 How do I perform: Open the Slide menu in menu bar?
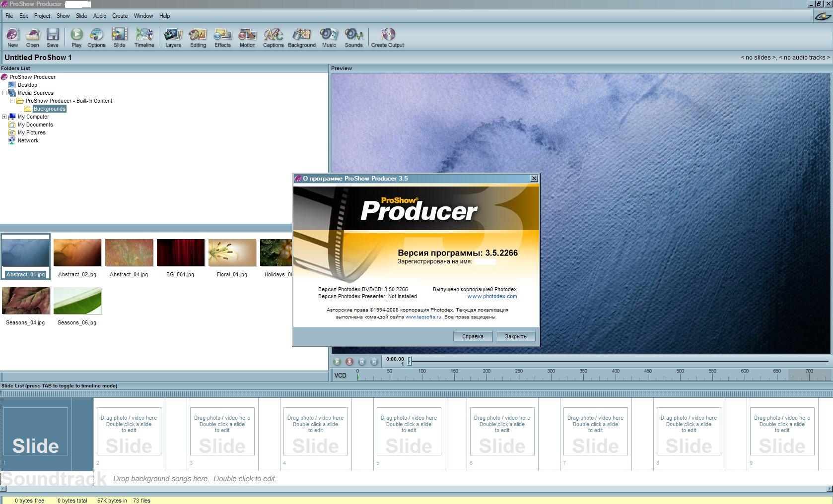point(81,16)
